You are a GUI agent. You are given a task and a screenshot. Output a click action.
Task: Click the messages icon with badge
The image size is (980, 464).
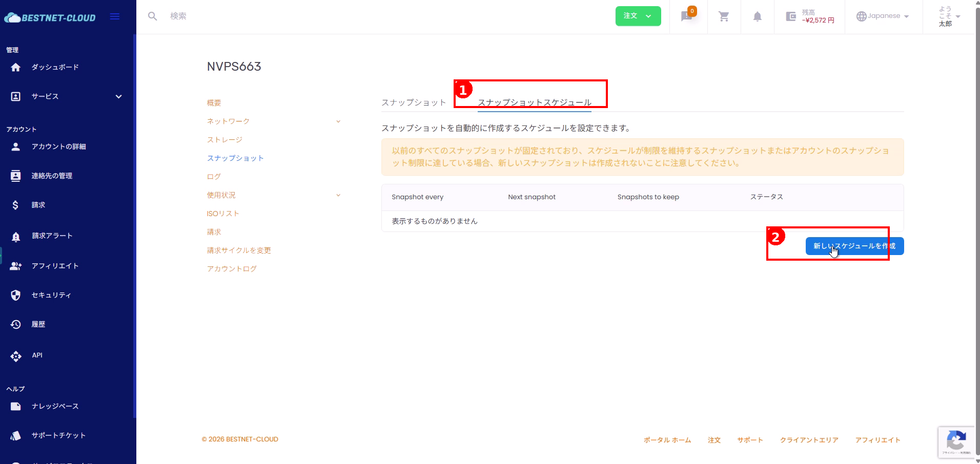[x=687, y=16]
